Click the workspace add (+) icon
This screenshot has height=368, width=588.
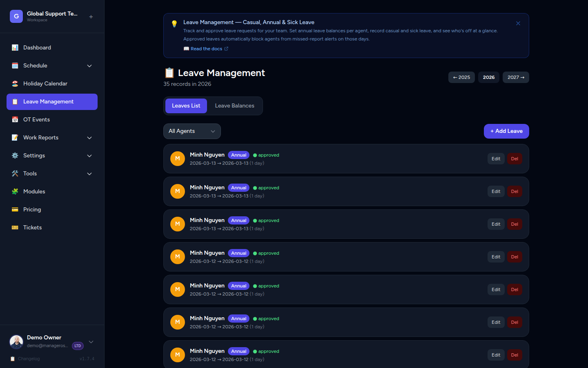pos(91,16)
